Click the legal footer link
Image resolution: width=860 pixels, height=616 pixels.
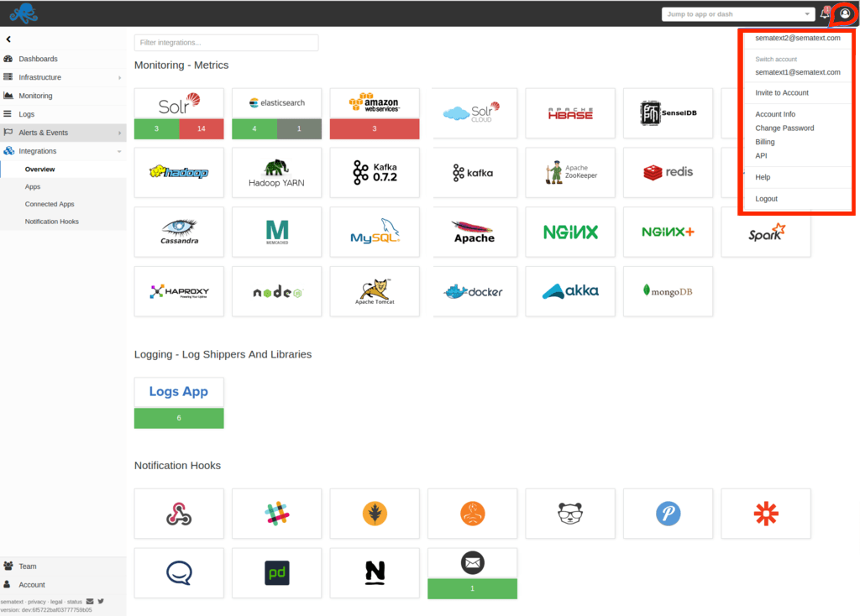[x=56, y=602]
